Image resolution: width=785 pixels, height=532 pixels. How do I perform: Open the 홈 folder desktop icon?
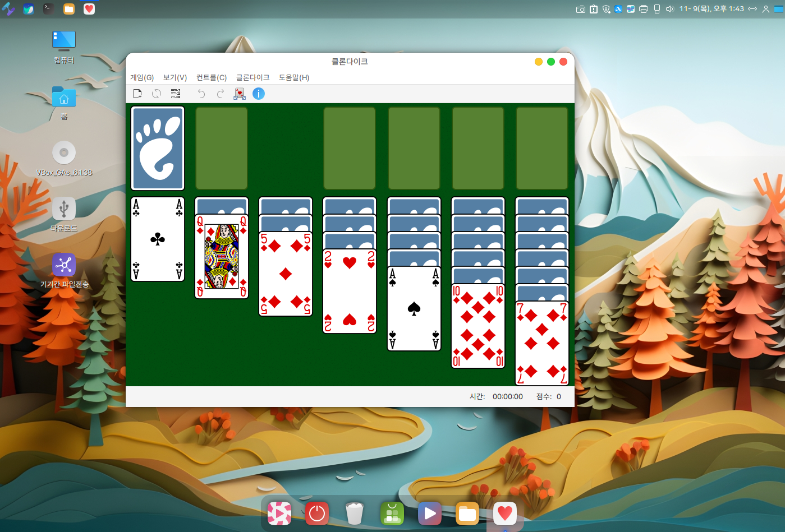[x=64, y=103]
